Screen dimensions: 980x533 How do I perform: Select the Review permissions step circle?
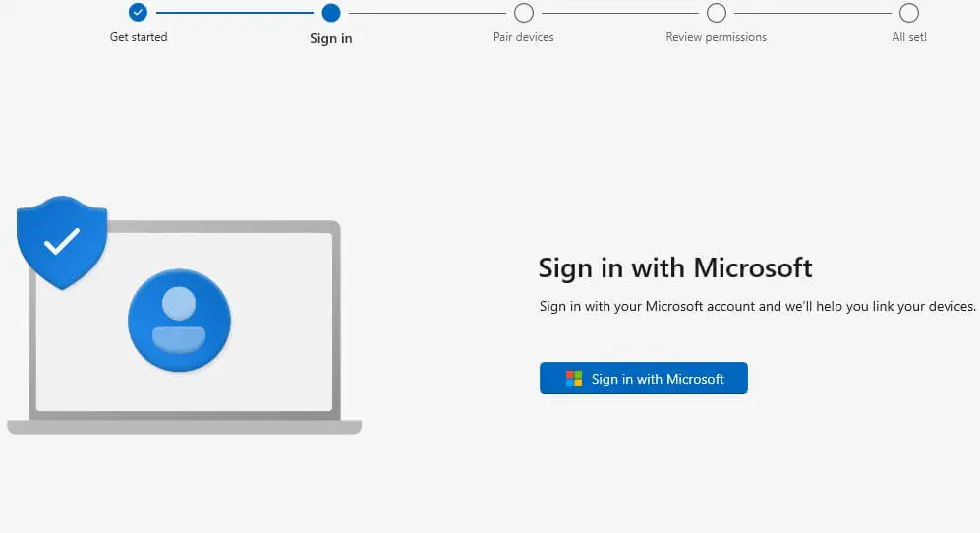(717, 13)
